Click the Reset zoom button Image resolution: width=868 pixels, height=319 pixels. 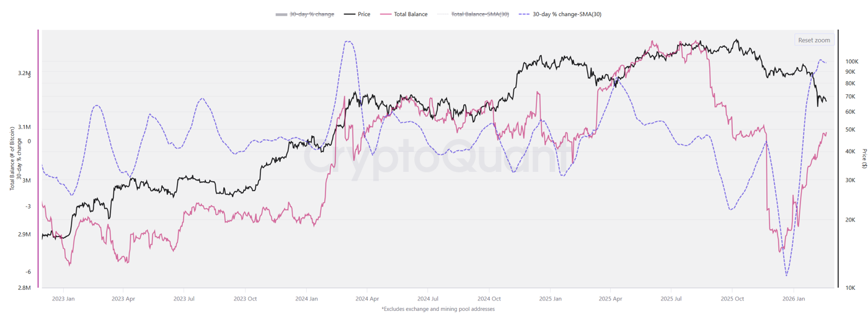coord(813,40)
